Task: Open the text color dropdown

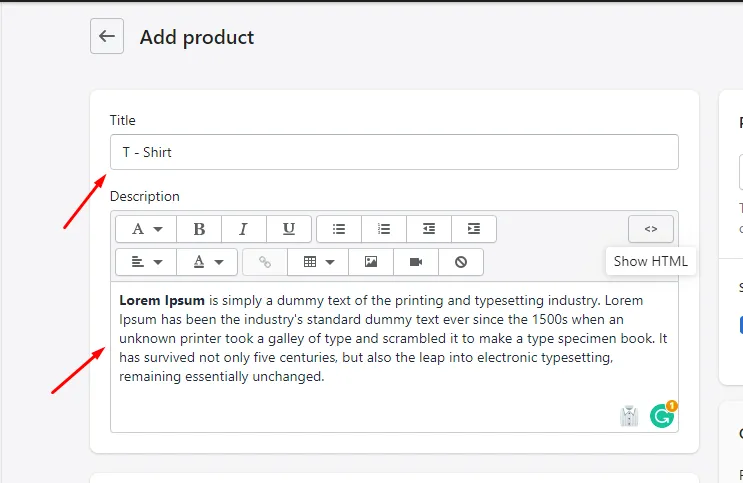Action: [207, 262]
